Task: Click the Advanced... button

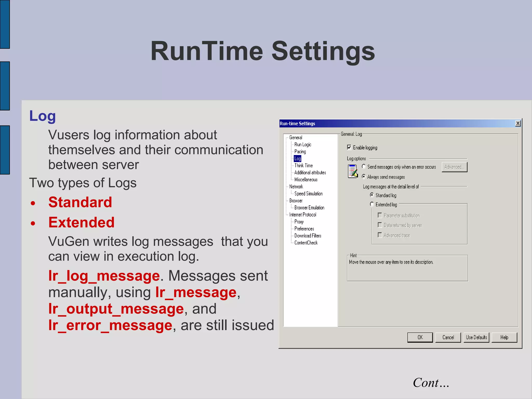Action: click(454, 167)
